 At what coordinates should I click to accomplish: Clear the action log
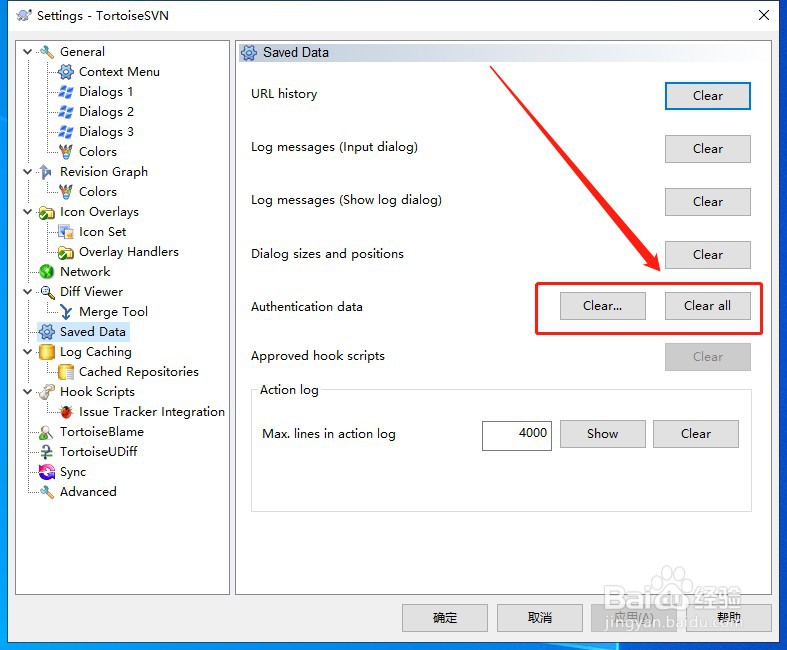[696, 434]
